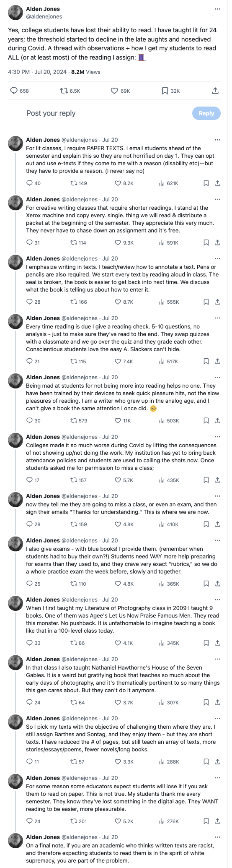The image size is (232, 868).
Task: Open more menu on House of Seven Gables reply
Action: pos(217,659)
